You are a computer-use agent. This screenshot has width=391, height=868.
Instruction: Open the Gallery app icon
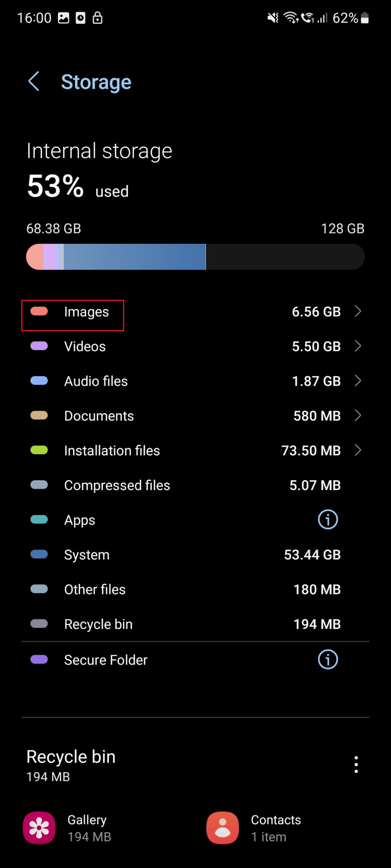point(39,828)
